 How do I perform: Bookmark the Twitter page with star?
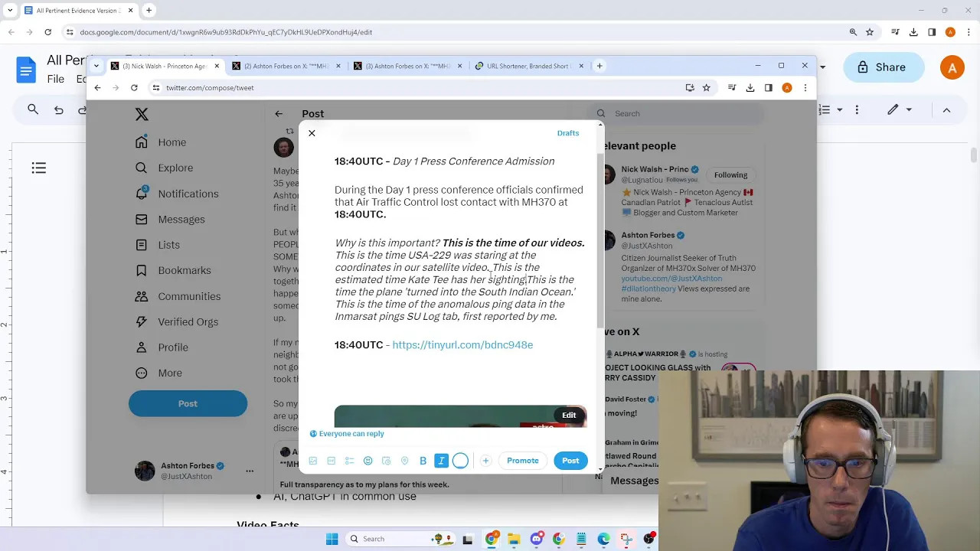click(706, 88)
